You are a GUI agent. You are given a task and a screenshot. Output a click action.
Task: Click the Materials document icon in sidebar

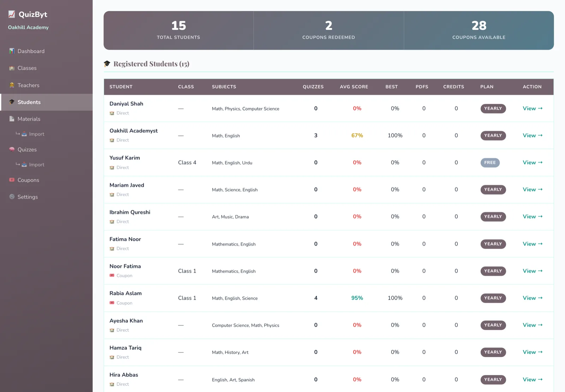pos(12,119)
